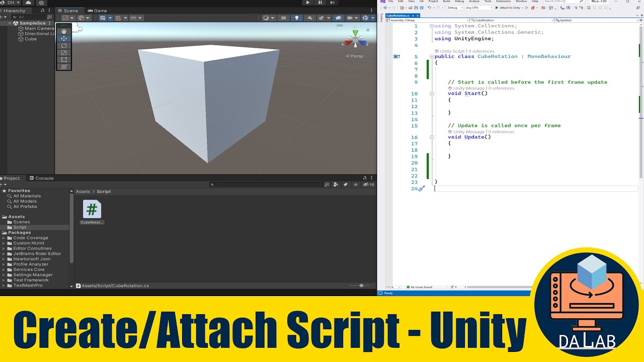644x362 pixels.
Task: Click the Unity Pause button
Action: pyautogui.click(x=320, y=3)
